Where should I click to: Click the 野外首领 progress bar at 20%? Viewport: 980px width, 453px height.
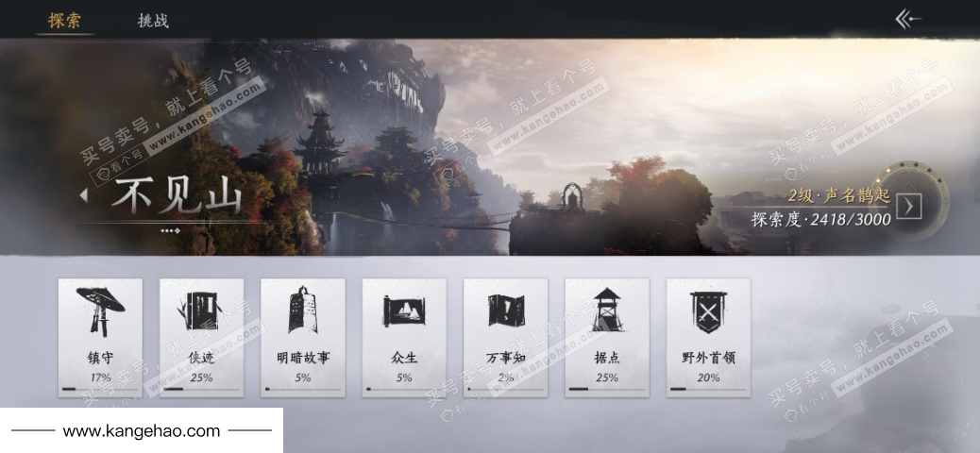(708, 389)
